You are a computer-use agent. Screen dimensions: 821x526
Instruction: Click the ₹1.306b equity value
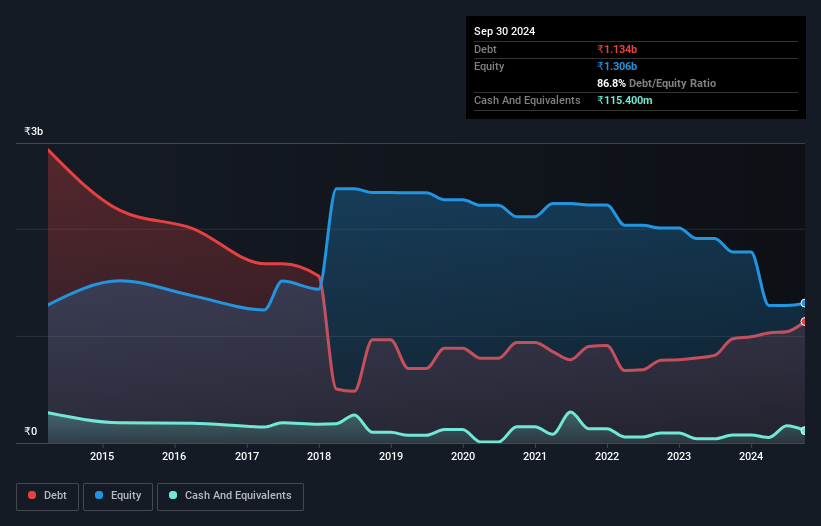click(617, 66)
